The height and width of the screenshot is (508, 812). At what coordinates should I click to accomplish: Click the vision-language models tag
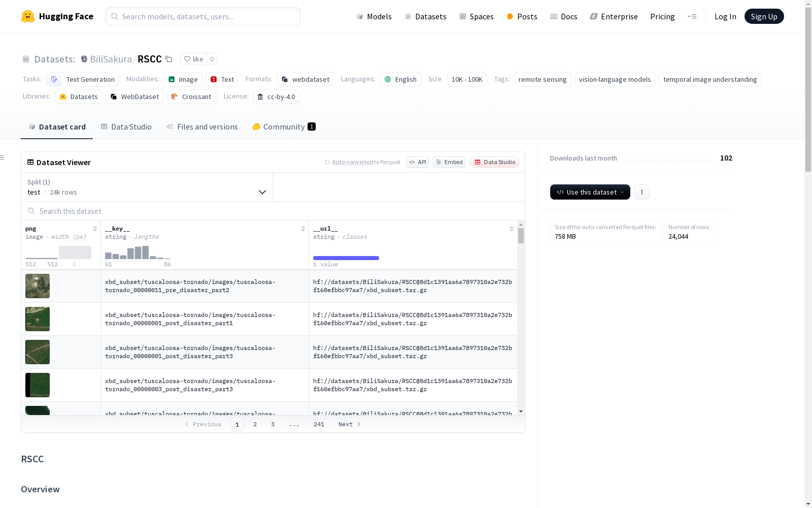point(615,79)
